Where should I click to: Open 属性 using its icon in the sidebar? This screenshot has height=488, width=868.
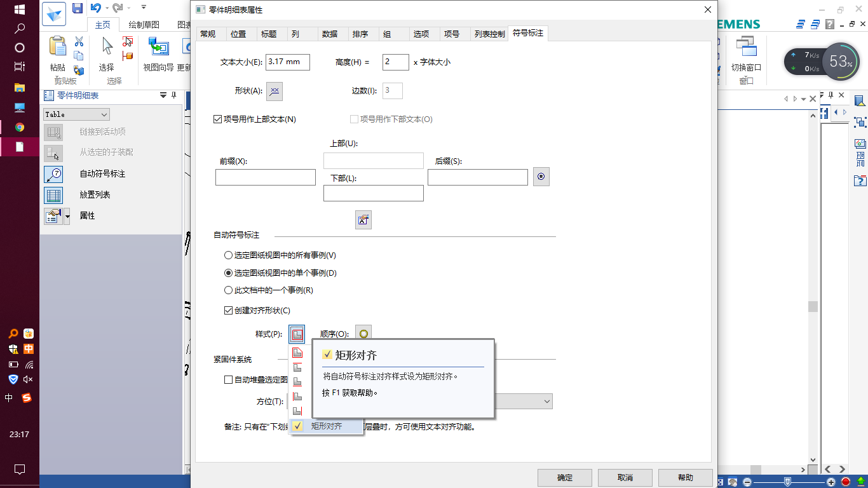pyautogui.click(x=53, y=215)
